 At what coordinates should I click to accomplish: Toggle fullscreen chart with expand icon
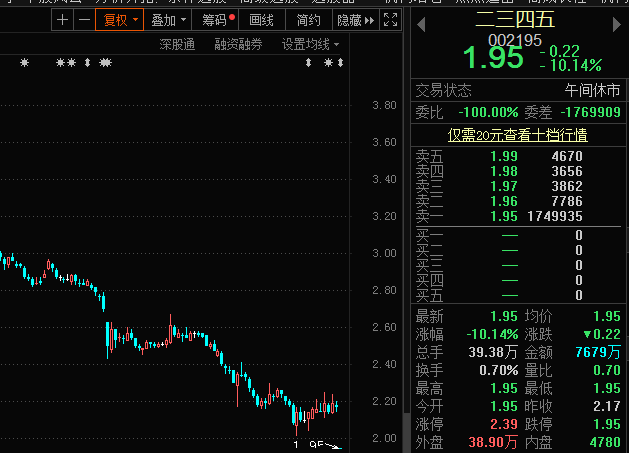point(390,20)
